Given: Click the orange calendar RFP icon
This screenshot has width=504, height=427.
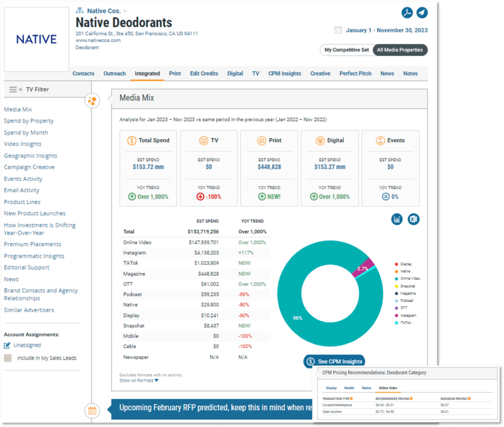Looking at the screenshot, I should pos(92,411).
